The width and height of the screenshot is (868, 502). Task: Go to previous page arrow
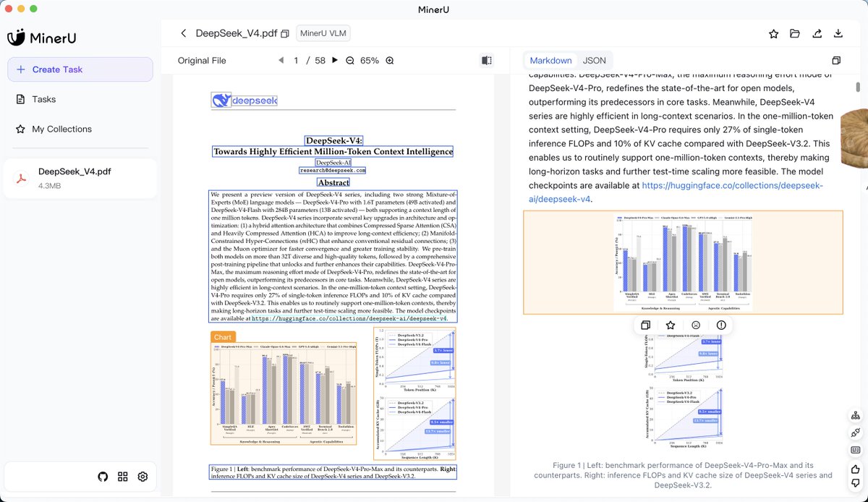[281, 61]
